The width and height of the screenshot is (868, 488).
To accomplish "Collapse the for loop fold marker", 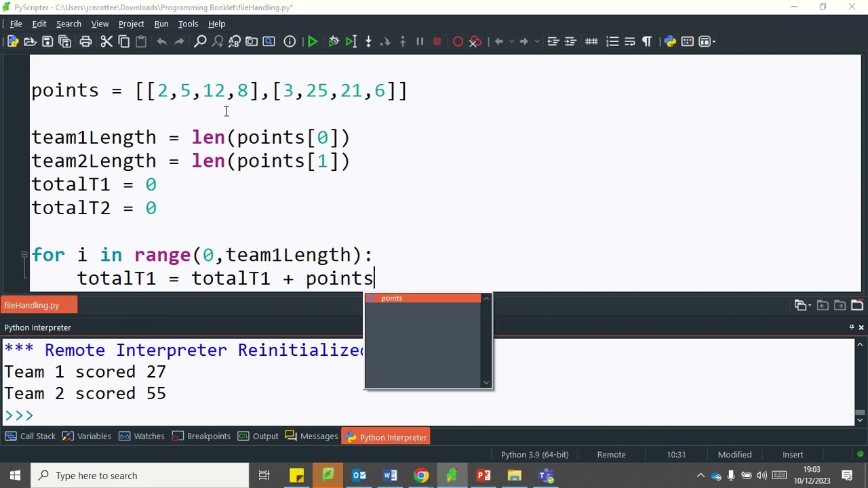I will [x=24, y=255].
